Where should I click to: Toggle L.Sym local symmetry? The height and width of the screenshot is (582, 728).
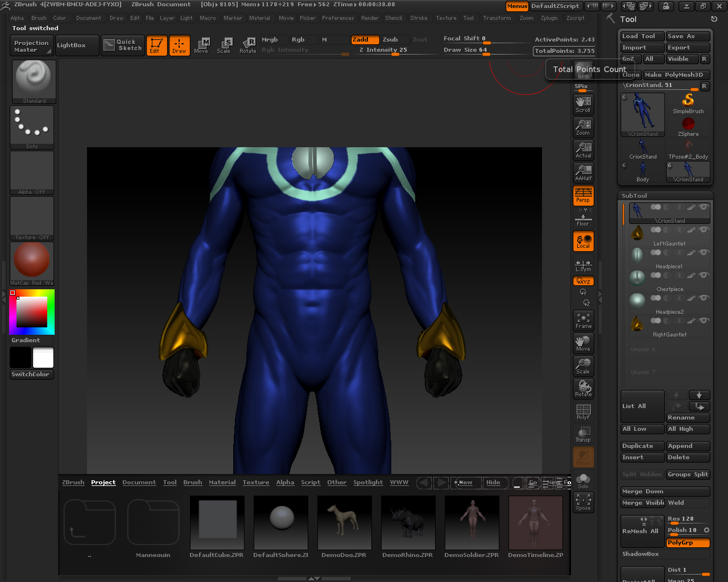[x=584, y=265]
